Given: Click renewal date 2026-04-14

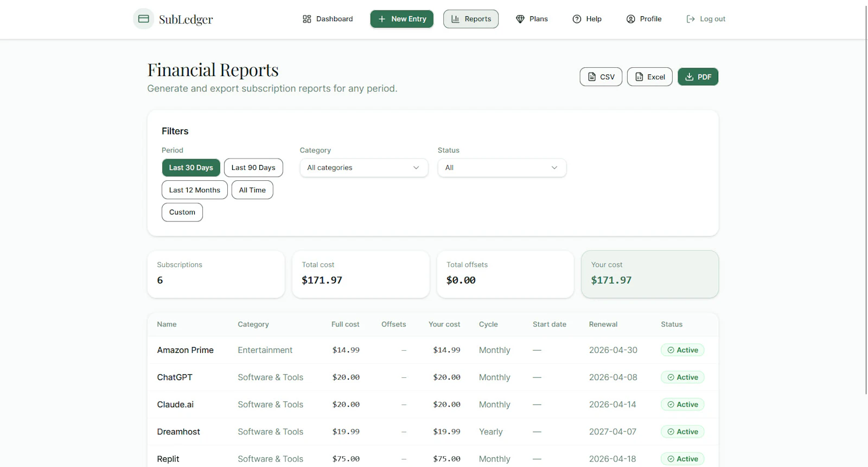Looking at the screenshot, I should coord(612,405).
